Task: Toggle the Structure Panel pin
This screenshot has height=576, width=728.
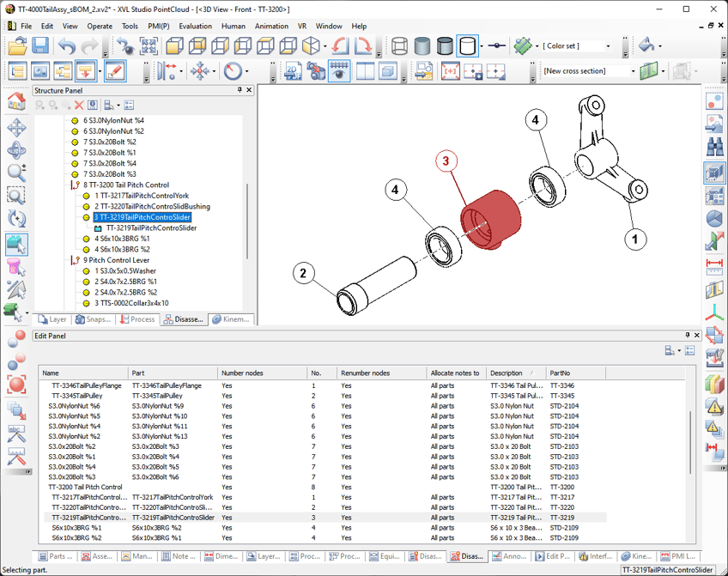Action: pyautogui.click(x=240, y=90)
